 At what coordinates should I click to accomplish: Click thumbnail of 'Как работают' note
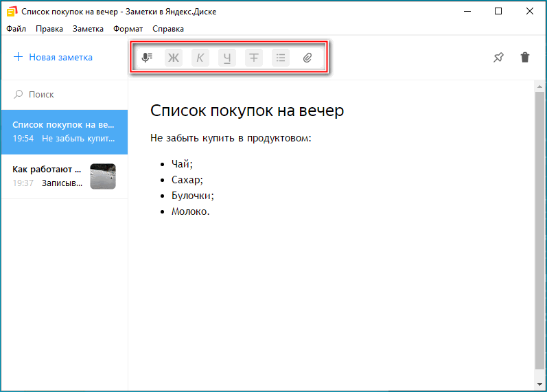pyautogui.click(x=103, y=176)
